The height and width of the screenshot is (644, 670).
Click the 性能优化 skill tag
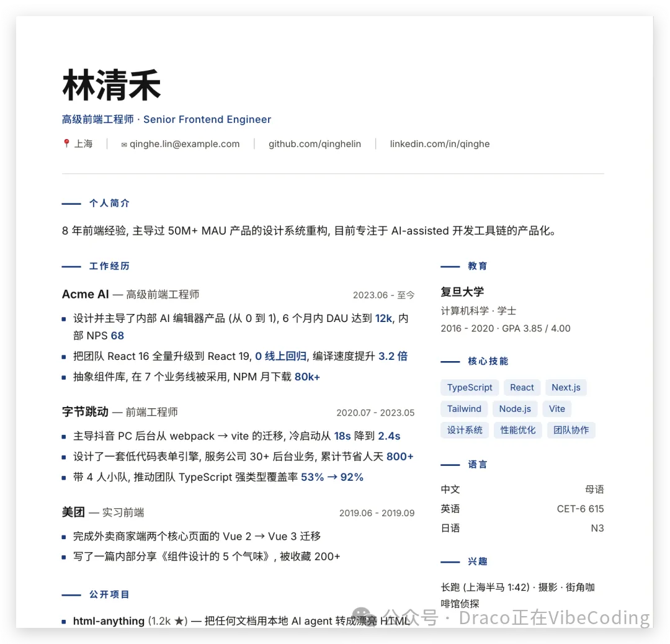tap(517, 430)
